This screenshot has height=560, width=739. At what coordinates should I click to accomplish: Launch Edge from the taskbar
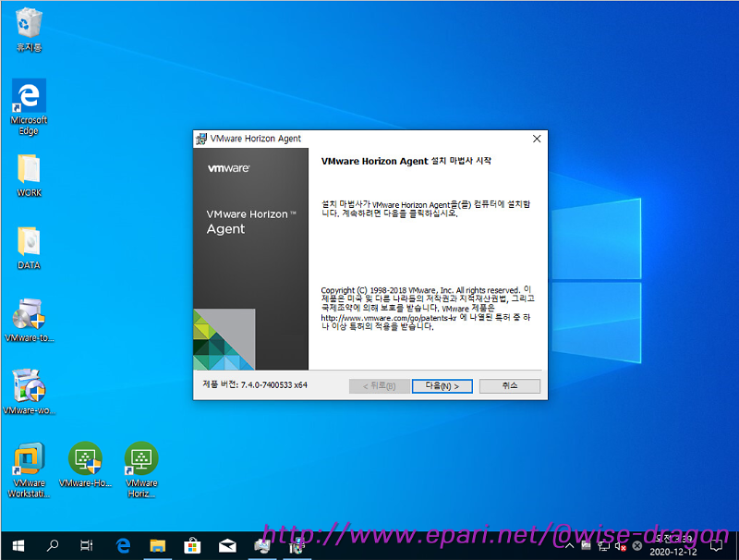click(123, 546)
